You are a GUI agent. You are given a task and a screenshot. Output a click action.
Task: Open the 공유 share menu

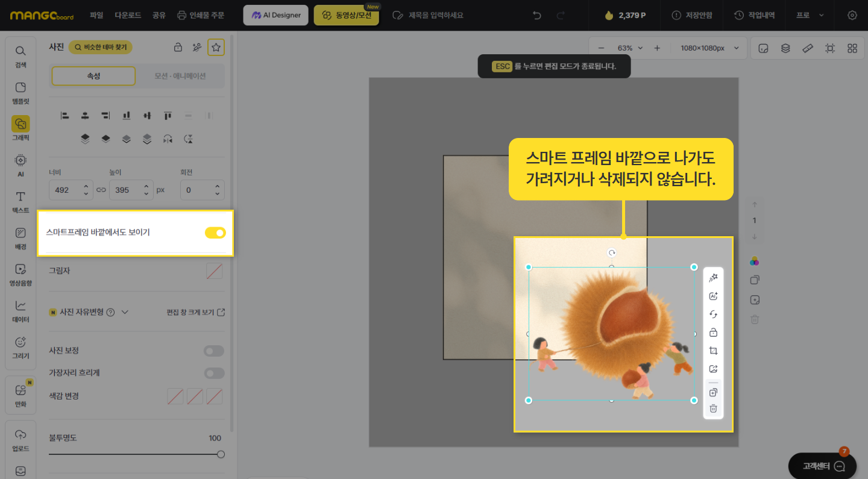[159, 15]
